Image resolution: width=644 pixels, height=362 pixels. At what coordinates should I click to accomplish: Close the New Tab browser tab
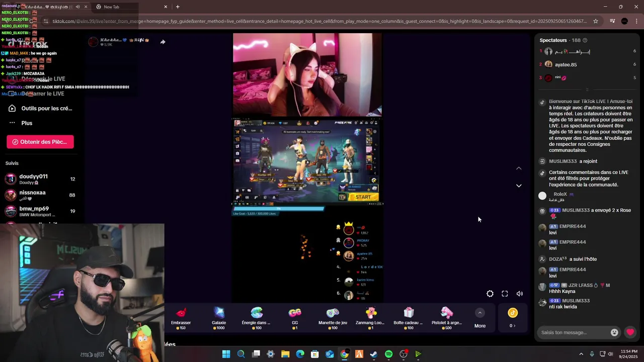(166, 7)
